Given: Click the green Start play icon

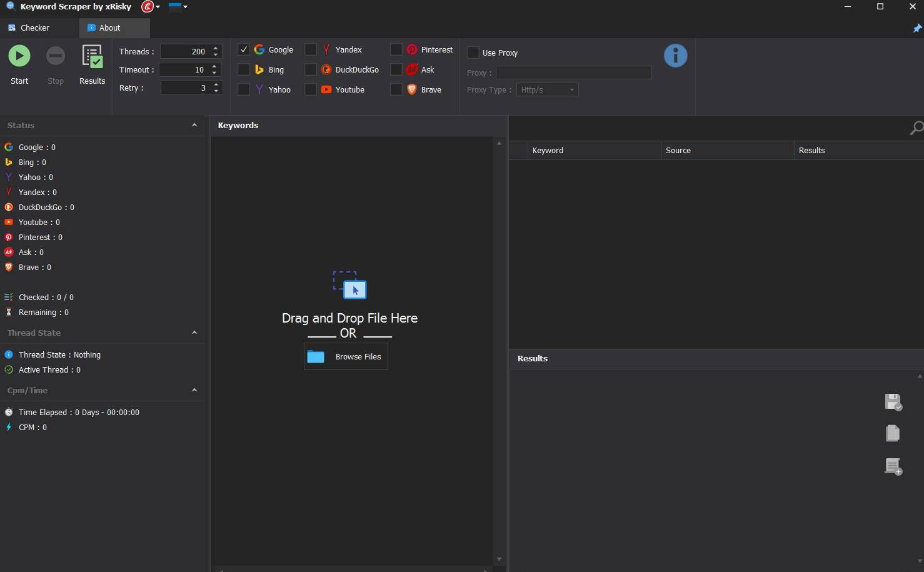Looking at the screenshot, I should click(19, 56).
